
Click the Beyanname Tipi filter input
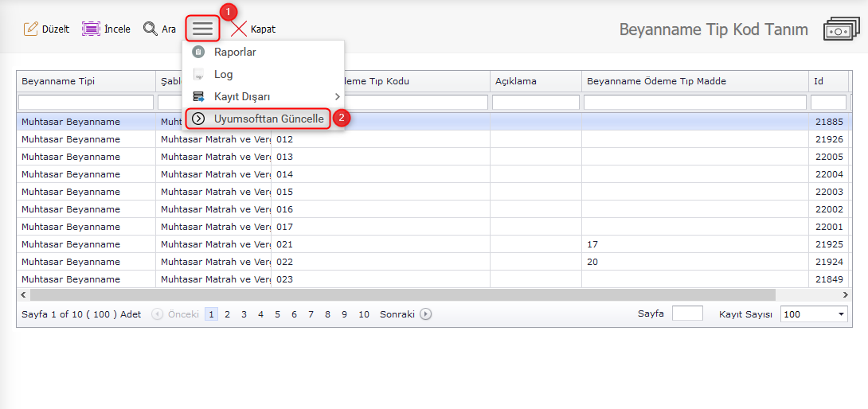[x=86, y=103]
